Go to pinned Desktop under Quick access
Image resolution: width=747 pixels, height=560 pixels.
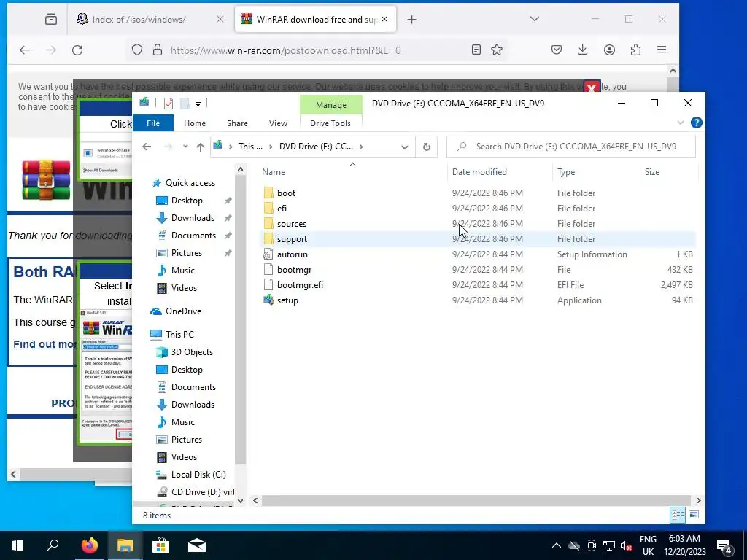tap(187, 201)
